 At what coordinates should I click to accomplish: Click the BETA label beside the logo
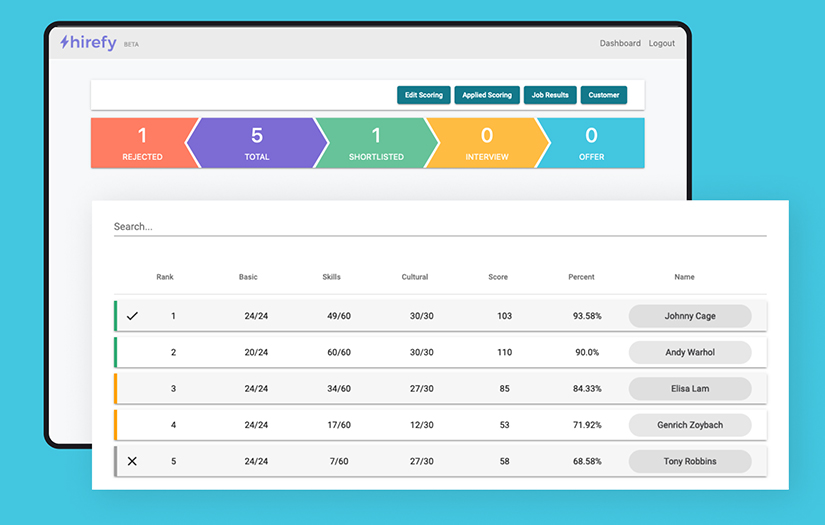pyautogui.click(x=131, y=45)
